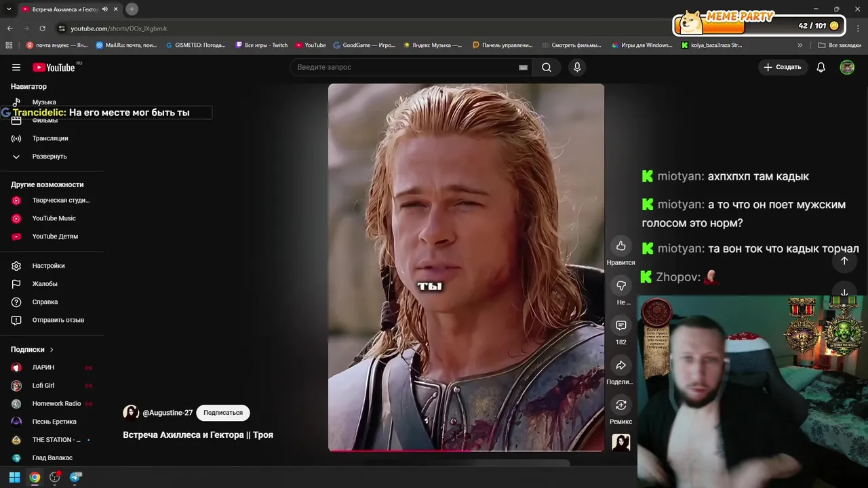This screenshot has width=868, height=488.
Task: Open YouTube notifications bell
Action: (821, 67)
